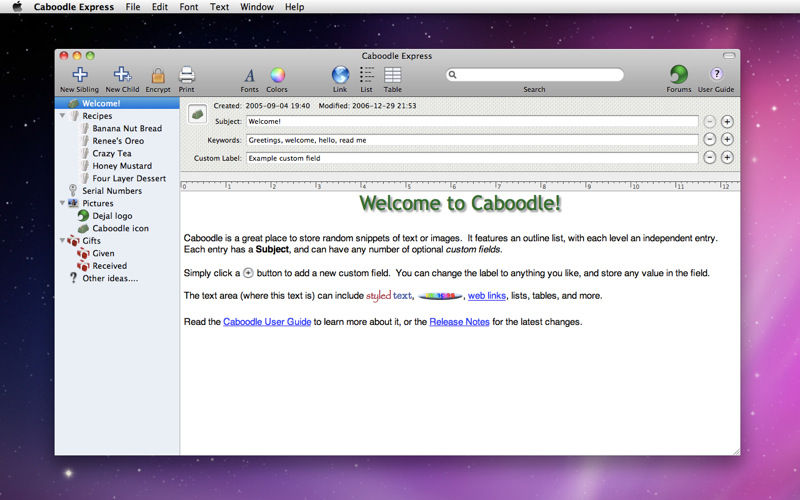This screenshot has width=800, height=500.
Task: Click the New Child toolbar icon
Action: coord(122,75)
